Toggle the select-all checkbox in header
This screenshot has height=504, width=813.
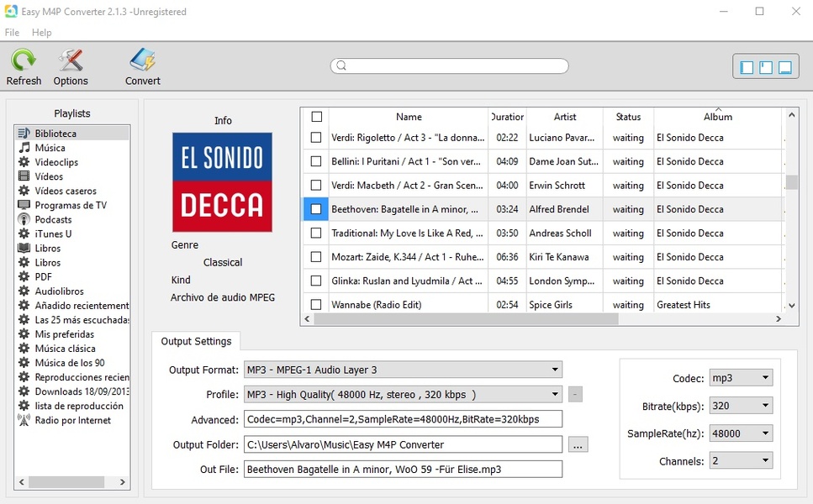point(316,117)
